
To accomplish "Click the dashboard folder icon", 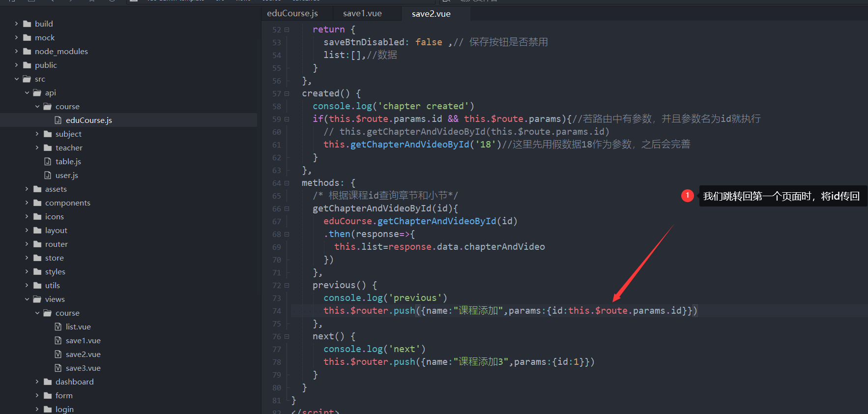I will click(48, 382).
